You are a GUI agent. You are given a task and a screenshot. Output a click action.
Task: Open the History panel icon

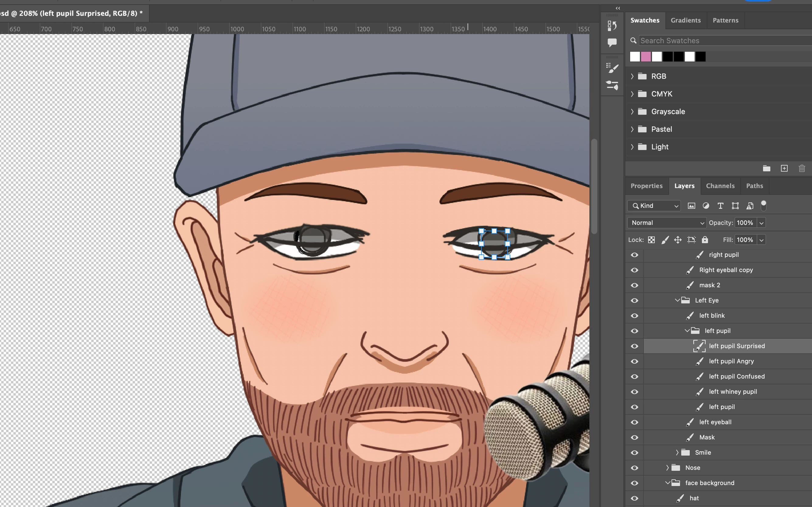(x=612, y=26)
